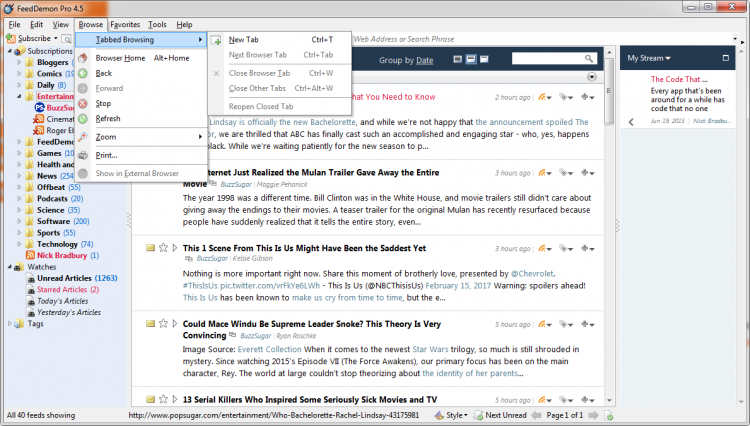Click the Next Unread icon in status bar

(478, 415)
